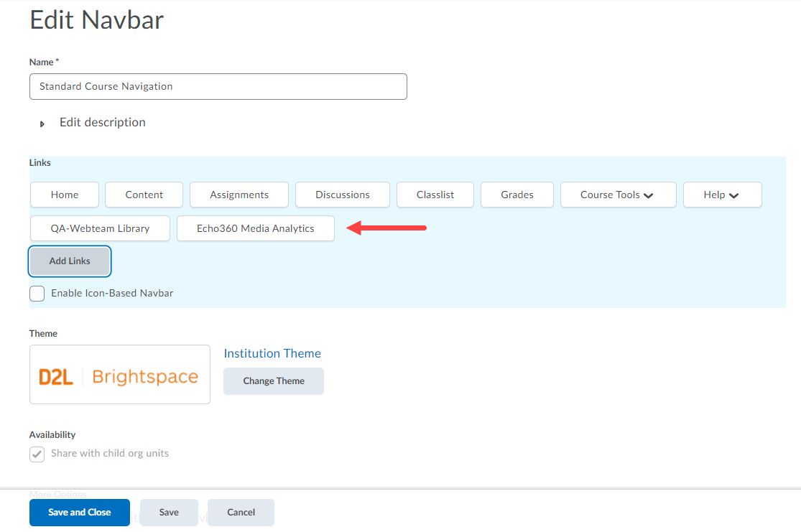
Task: Open the Help dropdown chevron
Action: point(734,195)
